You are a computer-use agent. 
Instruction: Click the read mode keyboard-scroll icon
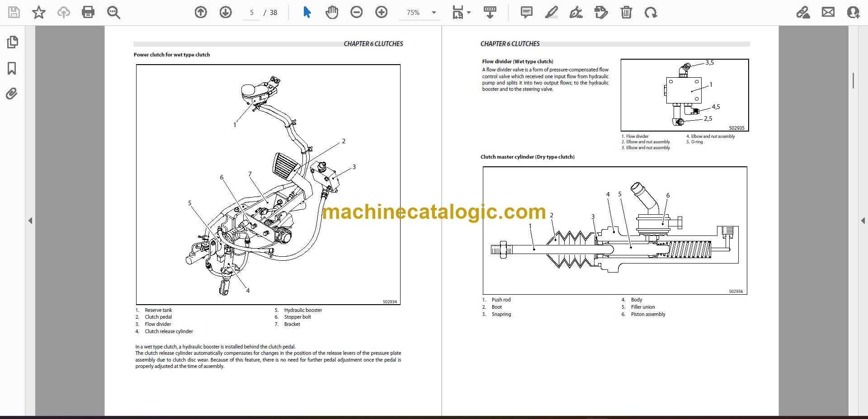pyautogui.click(x=490, y=12)
